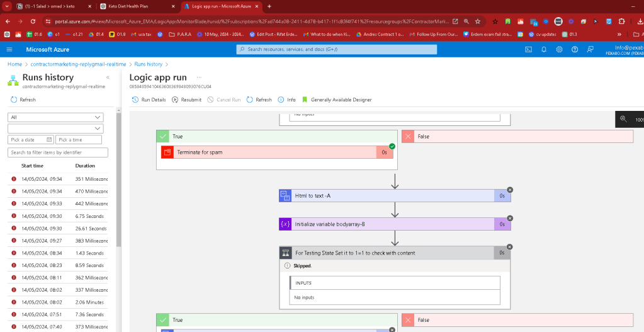Open the help question mark icon
The width and height of the screenshot is (644, 332).
pos(575,49)
